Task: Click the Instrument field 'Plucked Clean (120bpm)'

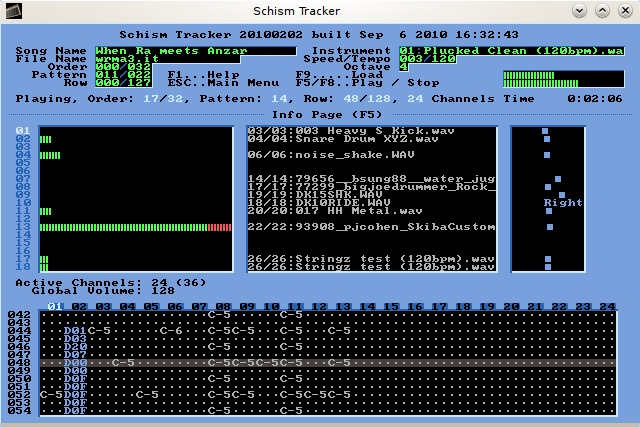Action: pos(512,51)
